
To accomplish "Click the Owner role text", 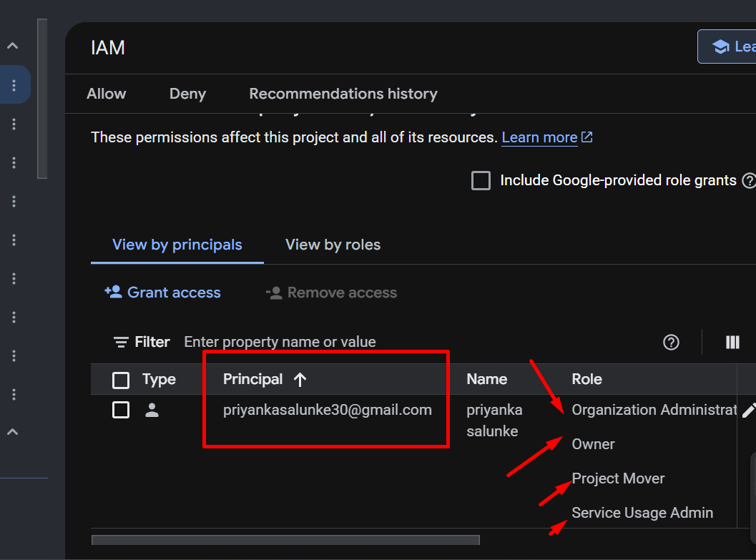I will tap(593, 444).
